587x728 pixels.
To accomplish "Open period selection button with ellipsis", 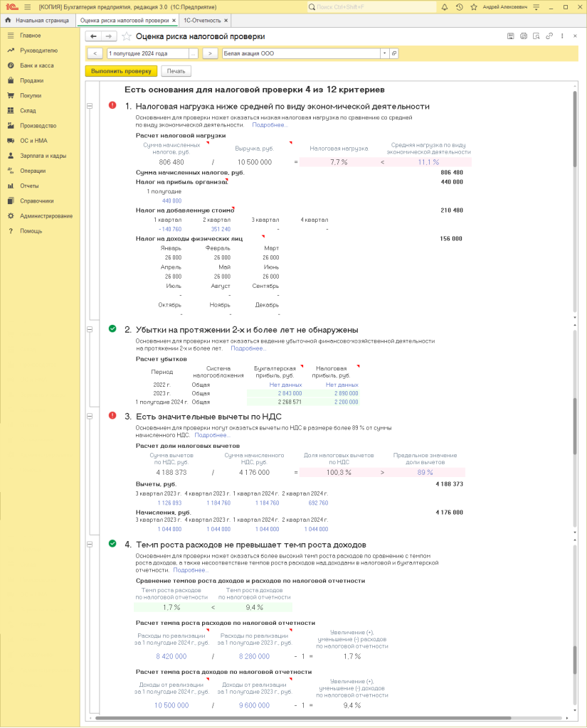I will click(x=193, y=53).
